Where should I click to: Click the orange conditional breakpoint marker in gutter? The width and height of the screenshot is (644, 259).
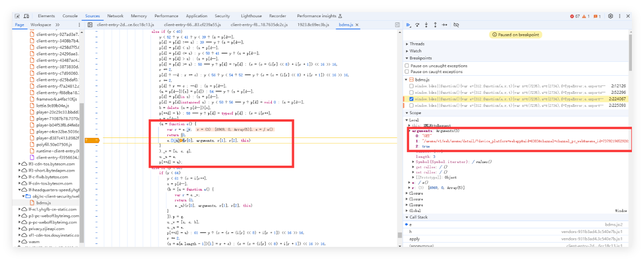coord(92,140)
